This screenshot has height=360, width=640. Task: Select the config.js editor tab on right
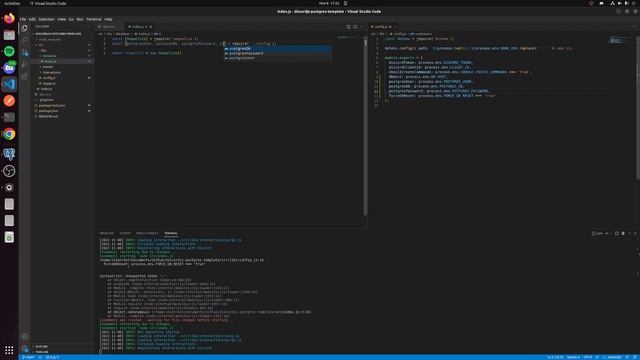(x=383, y=27)
